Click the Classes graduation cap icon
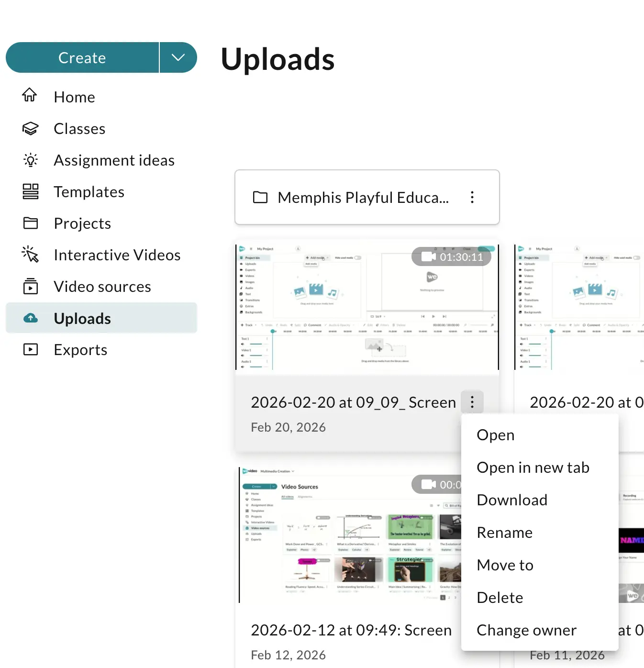The image size is (644, 668). pos(31,128)
